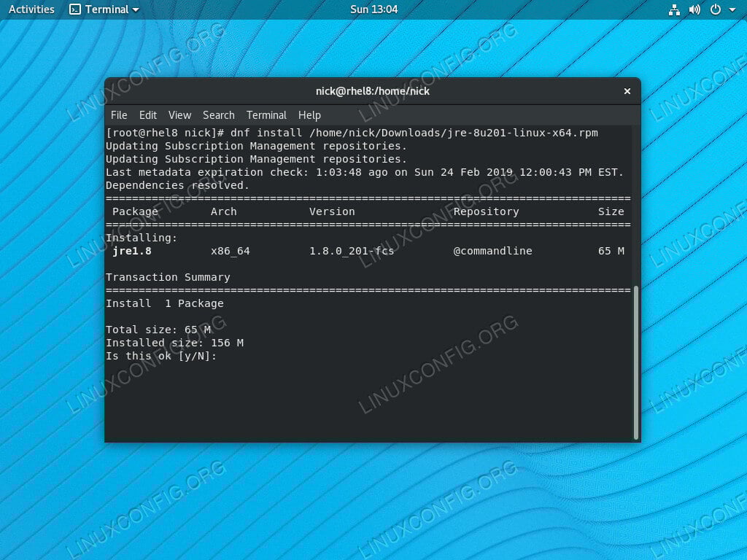Open the Activities overview
Viewport: 747px width, 560px height.
coord(31,9)
